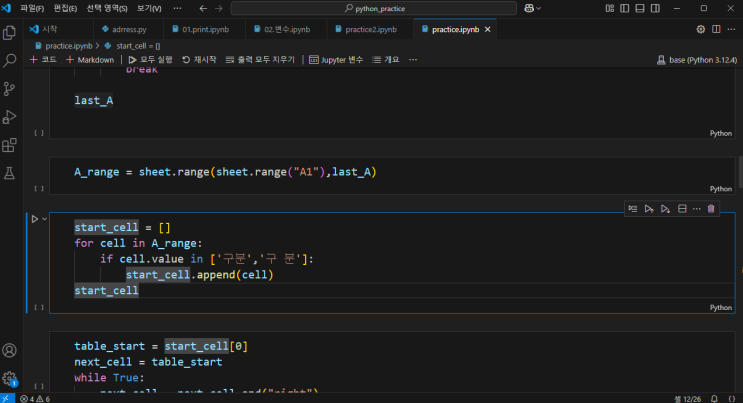Toggle the bottom panel layout button
Image resolution: width=743 pixels, height=403 pixels.
tap(640, 8)
